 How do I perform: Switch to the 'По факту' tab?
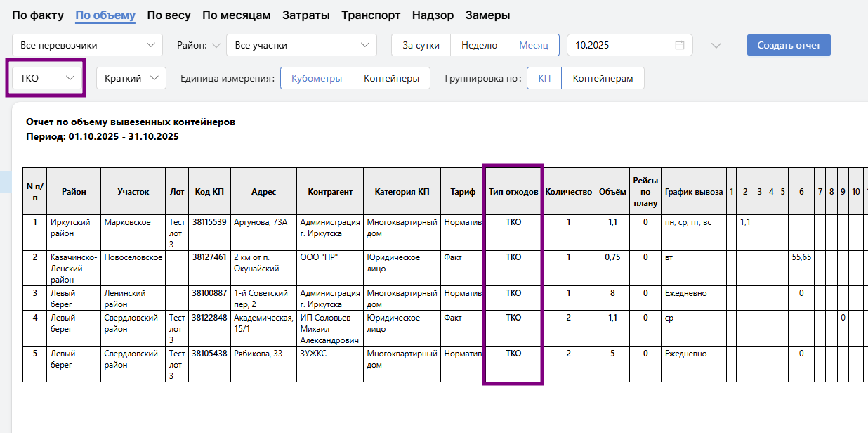point(38,15)
